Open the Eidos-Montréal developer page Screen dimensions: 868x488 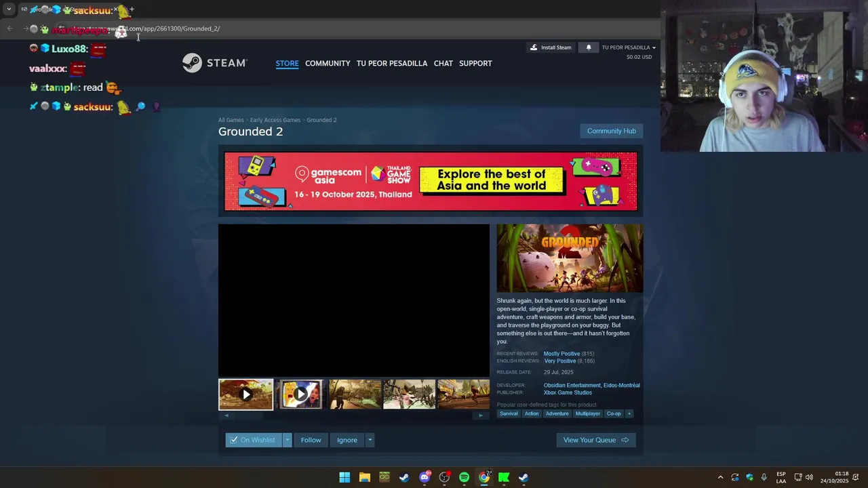pos(622,386)
